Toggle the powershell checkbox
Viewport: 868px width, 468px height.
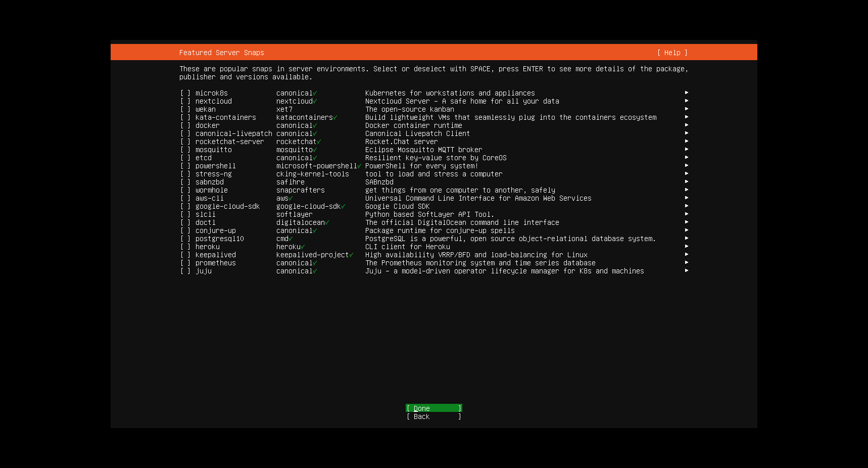[x=185, y=166]
